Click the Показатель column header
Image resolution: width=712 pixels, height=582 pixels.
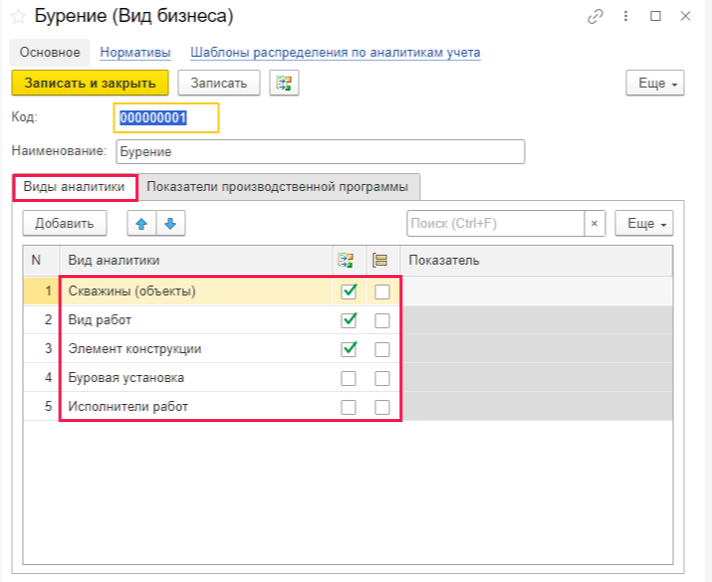point(536,261)
